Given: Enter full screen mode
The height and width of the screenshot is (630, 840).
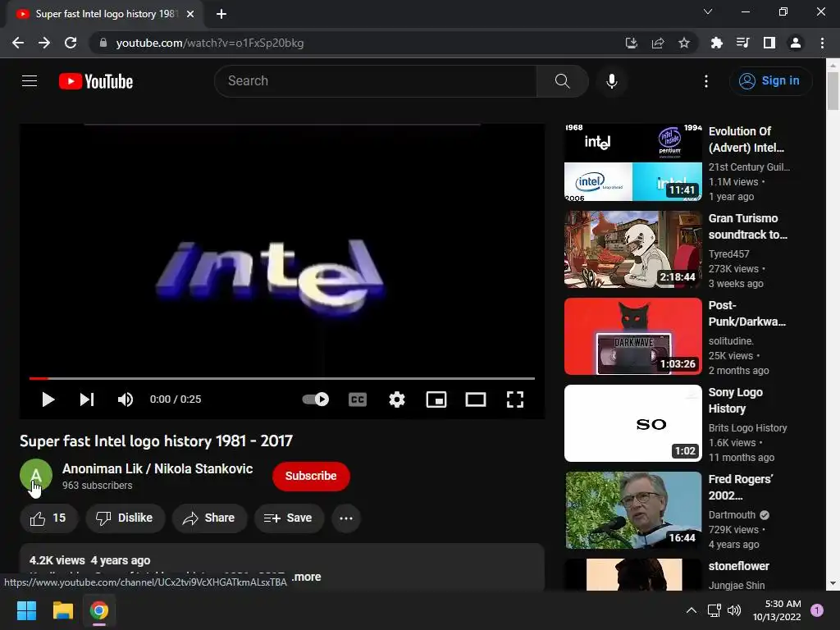Looking at the screenshot, I should [x=515, y=399].
